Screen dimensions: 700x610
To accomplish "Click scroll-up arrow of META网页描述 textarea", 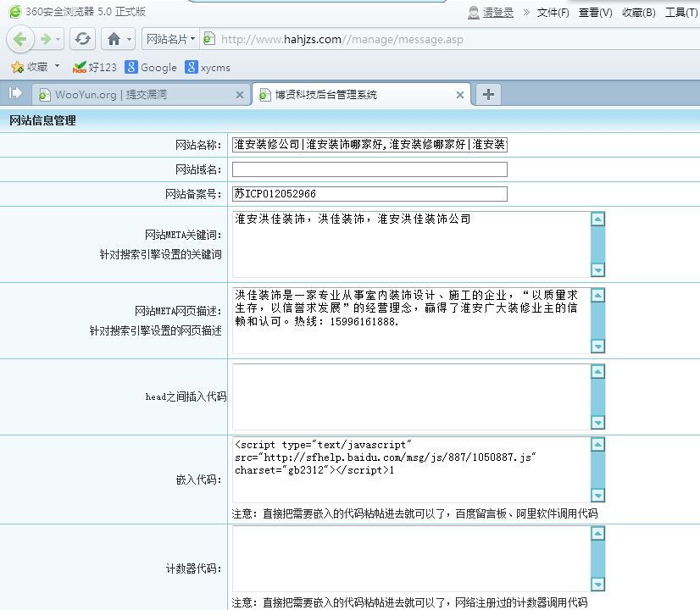I will click(x=597, y=296).
